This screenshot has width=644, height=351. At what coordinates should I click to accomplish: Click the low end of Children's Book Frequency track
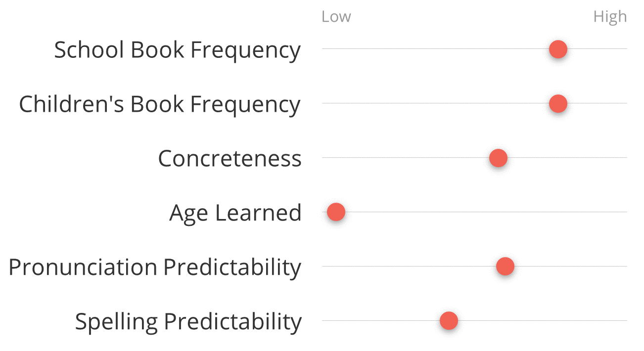tap(325, 103)
